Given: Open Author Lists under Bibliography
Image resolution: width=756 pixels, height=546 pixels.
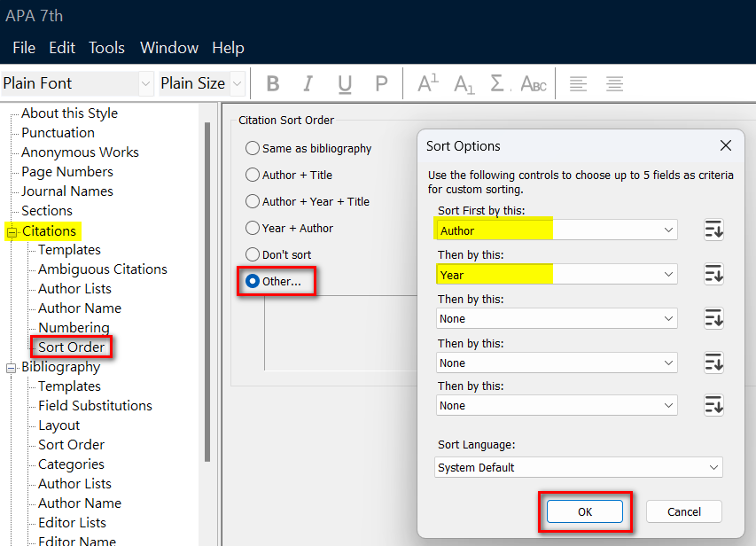Looking at the screenshot, I should (x=74, y=484).
